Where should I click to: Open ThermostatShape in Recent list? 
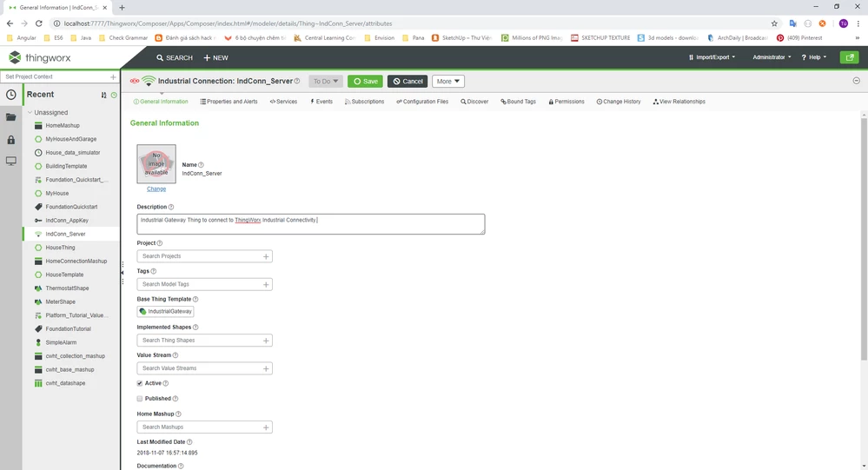click(67, 288)
